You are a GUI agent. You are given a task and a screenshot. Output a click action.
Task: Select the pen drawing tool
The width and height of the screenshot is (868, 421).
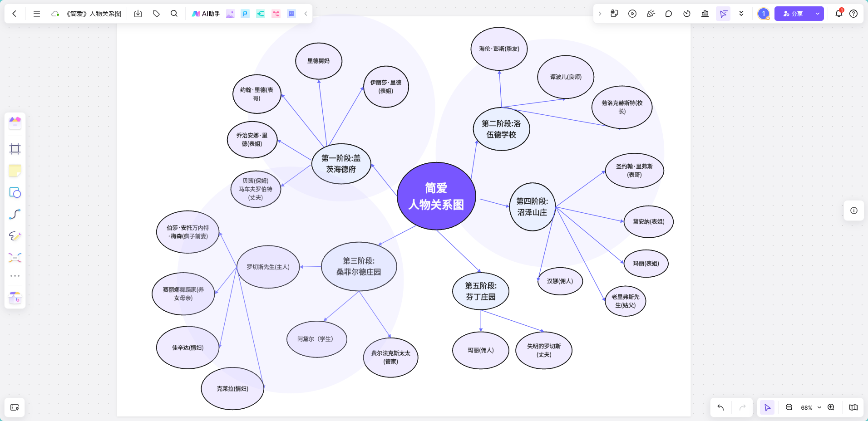point(15,236)
